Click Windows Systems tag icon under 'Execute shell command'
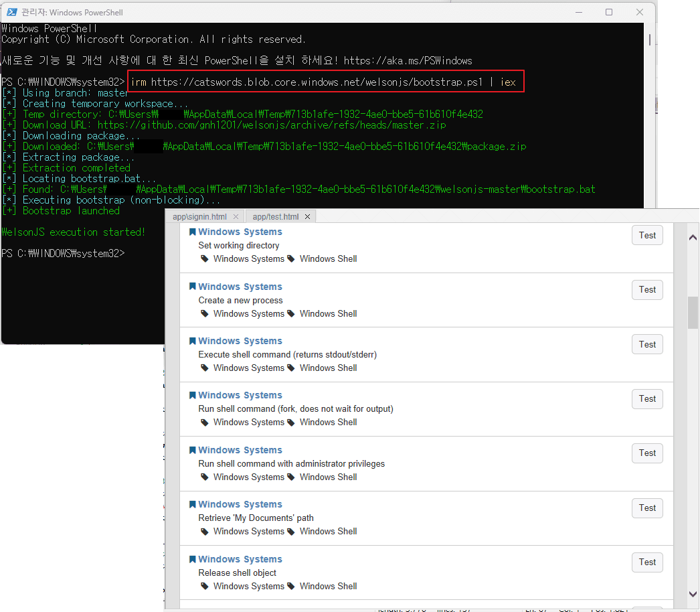Viewport: 700px width, 612px height. point(205,368)
